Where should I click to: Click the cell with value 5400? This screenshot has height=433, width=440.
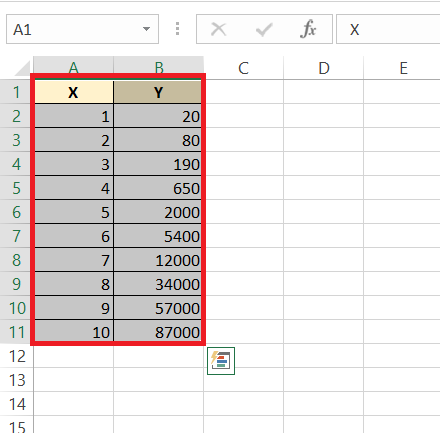click(158, 236)
